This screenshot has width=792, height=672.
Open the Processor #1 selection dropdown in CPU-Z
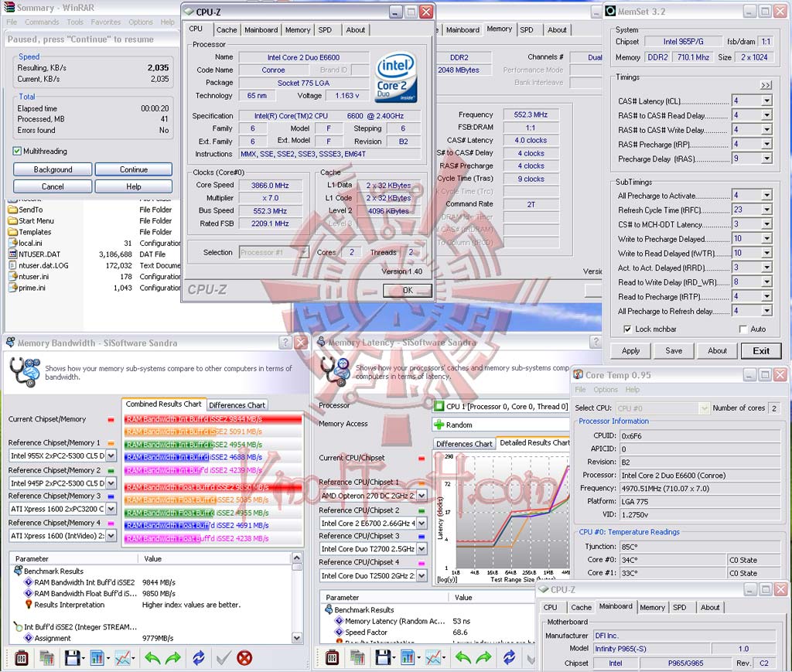(x=303, y=252)
